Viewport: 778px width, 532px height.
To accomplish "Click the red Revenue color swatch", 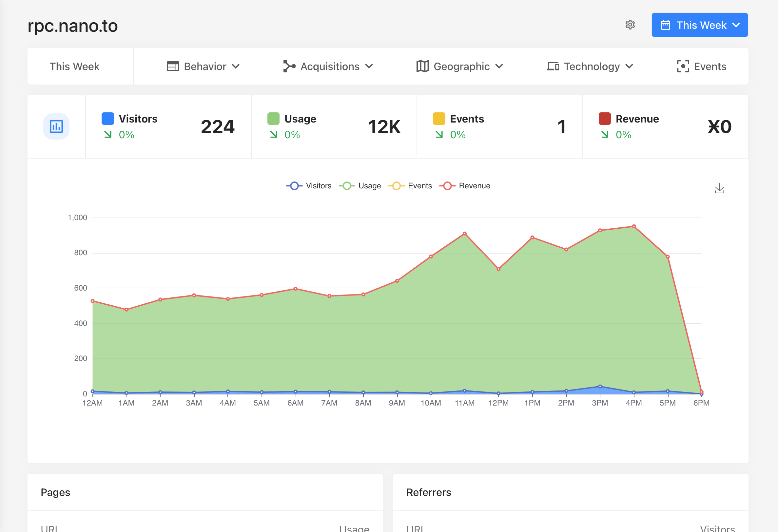I will (604, 119).
